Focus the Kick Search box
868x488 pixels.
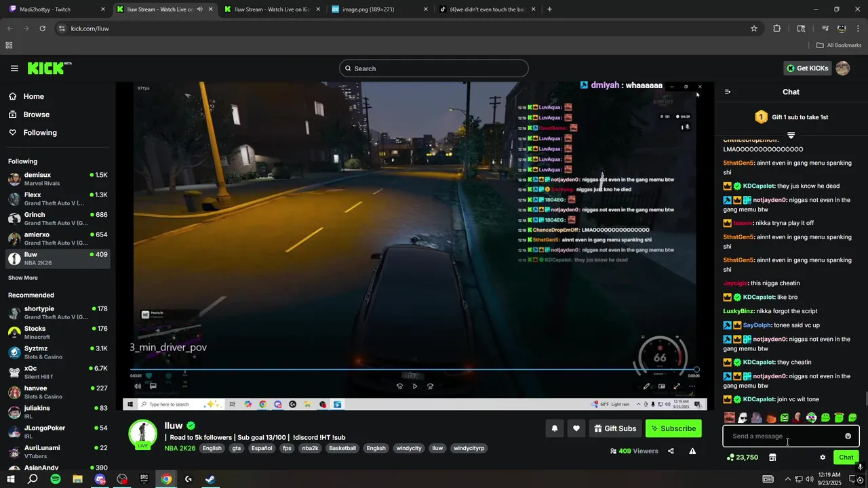tap(434, 68)
